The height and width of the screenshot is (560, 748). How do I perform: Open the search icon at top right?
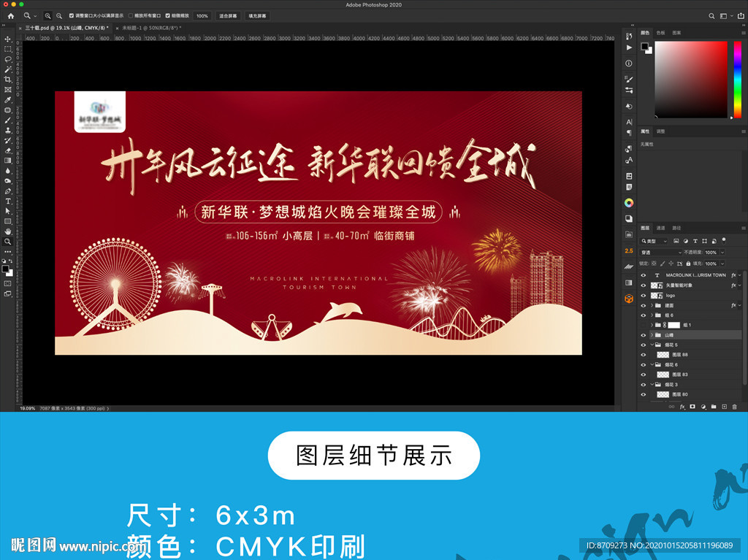click(x=711, y=16)
